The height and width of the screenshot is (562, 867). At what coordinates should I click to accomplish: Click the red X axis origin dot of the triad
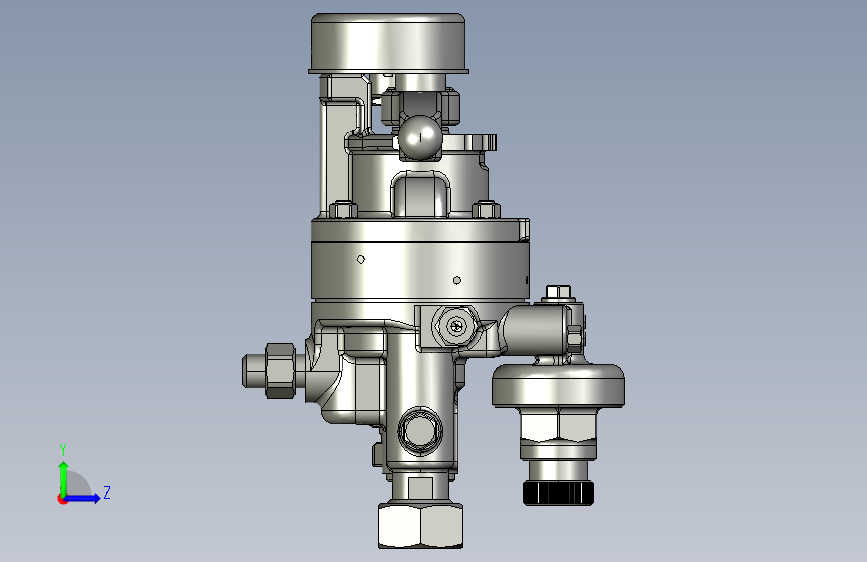tap(62, 499)
